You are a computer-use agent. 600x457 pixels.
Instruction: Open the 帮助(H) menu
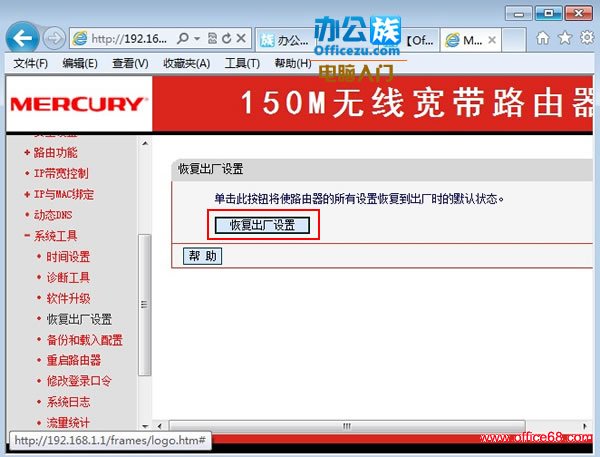click(293, 63)
